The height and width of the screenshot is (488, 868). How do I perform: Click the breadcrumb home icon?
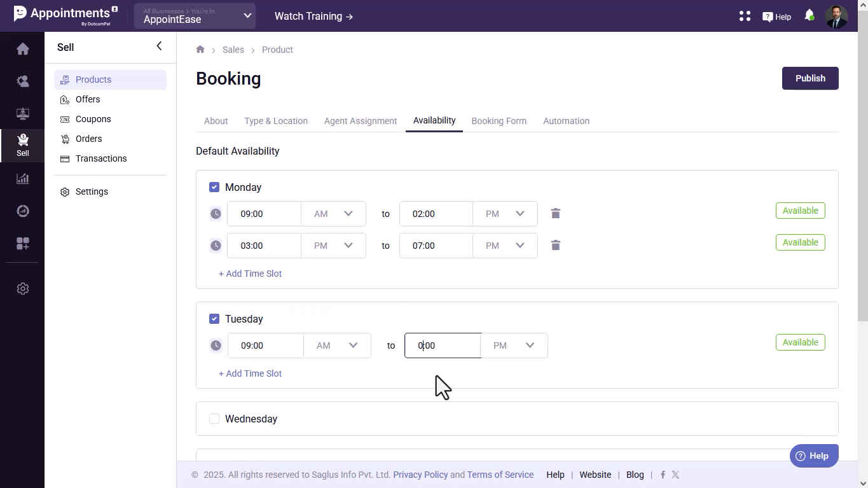coord(200,50)
